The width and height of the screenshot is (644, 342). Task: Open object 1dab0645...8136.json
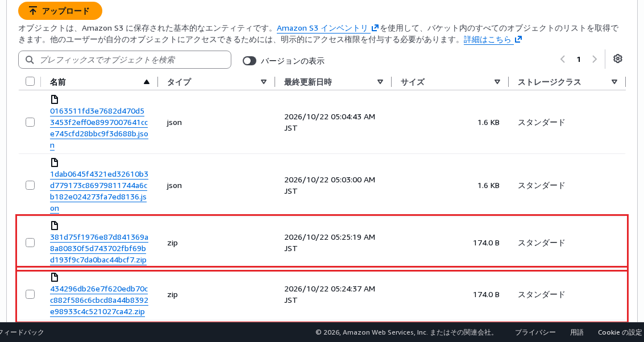99,191
